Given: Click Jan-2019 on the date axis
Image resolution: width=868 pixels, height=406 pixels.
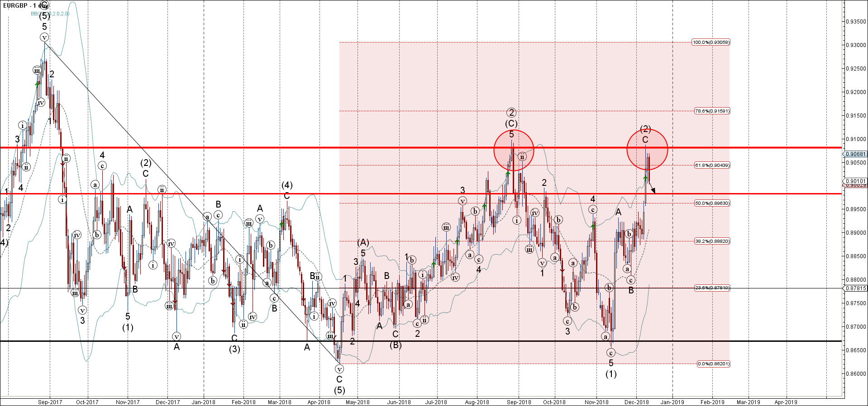Looking at the screenshot, I should click(672, 402).
